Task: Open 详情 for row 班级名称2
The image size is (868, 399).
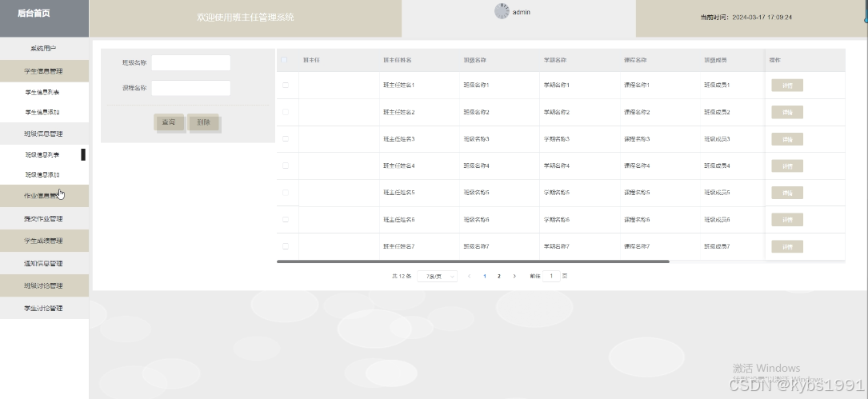Action: 787,112
